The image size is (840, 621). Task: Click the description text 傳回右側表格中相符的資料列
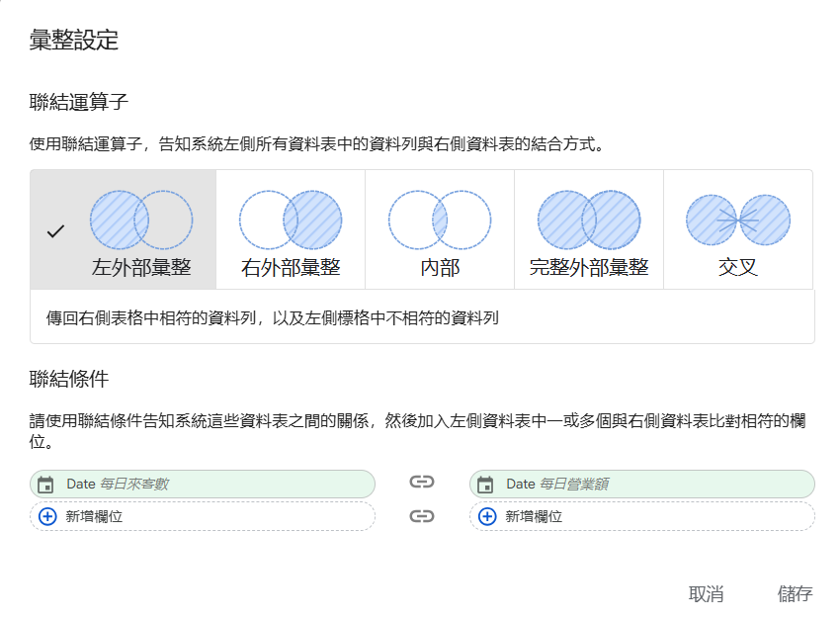point(272,318)
